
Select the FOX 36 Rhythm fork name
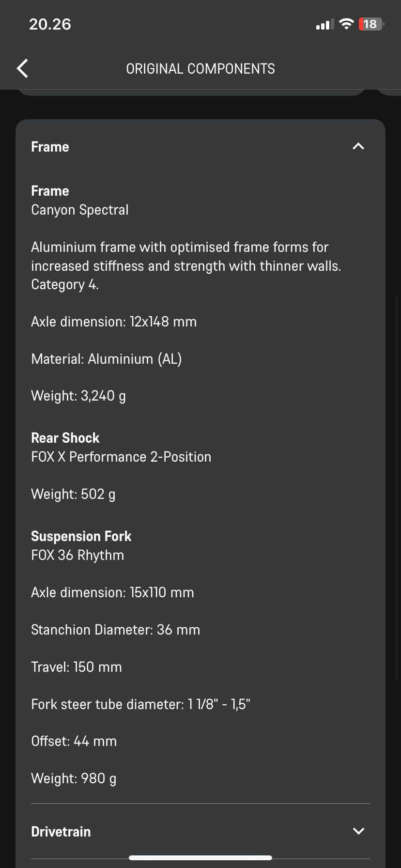pyautogui.click(x=77, y=555)
